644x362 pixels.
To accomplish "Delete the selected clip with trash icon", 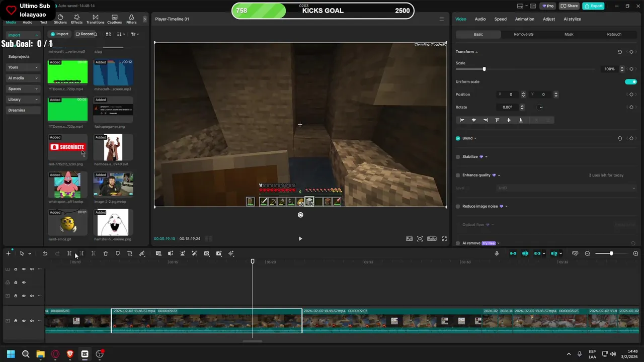I will coord(106,253).
